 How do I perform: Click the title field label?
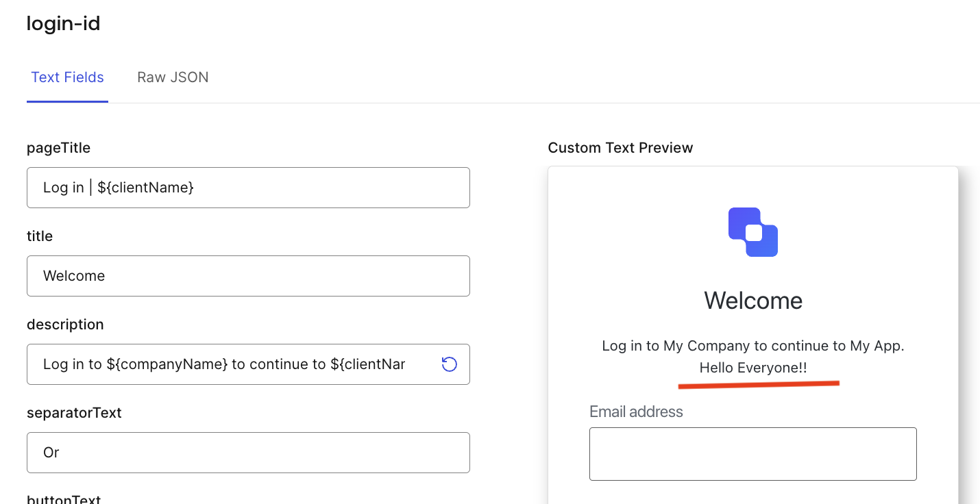39,236
